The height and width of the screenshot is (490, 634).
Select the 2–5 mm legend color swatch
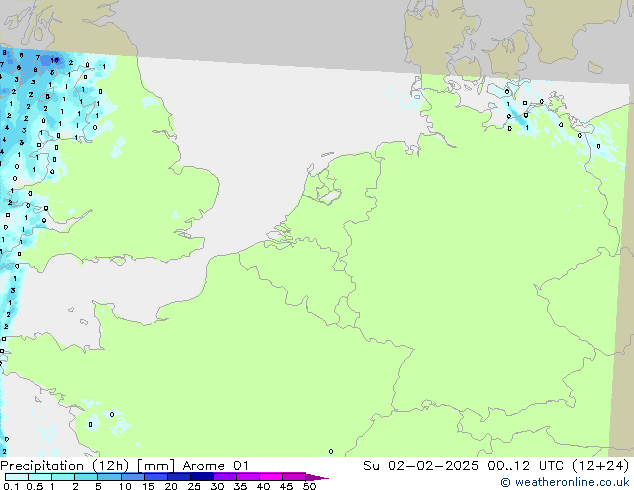86,477
